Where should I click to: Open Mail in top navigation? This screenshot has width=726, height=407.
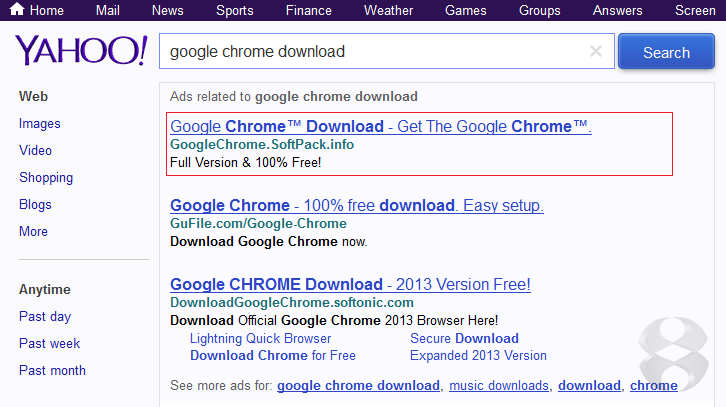click(x=108, y=10)
